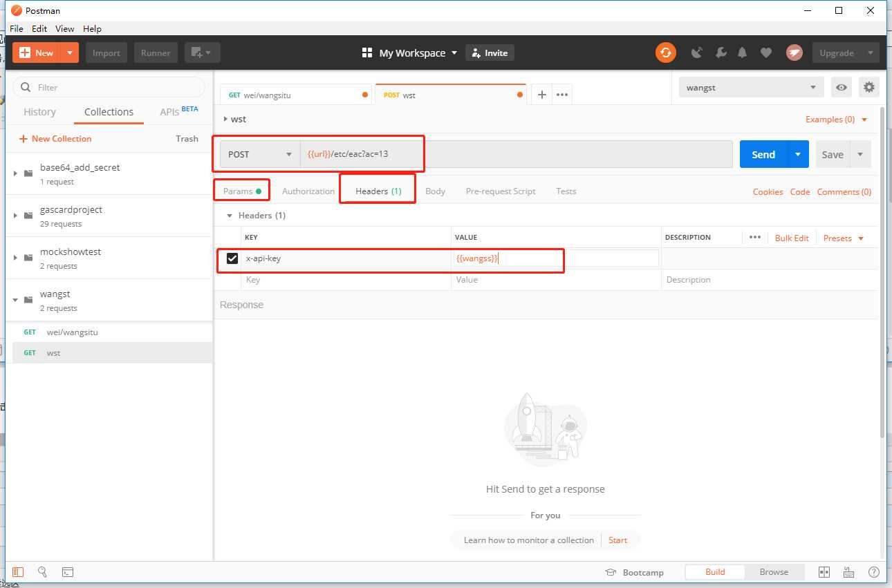892x588 pixels.
Task: Open the Tests tab
Action: coord(566,191)
